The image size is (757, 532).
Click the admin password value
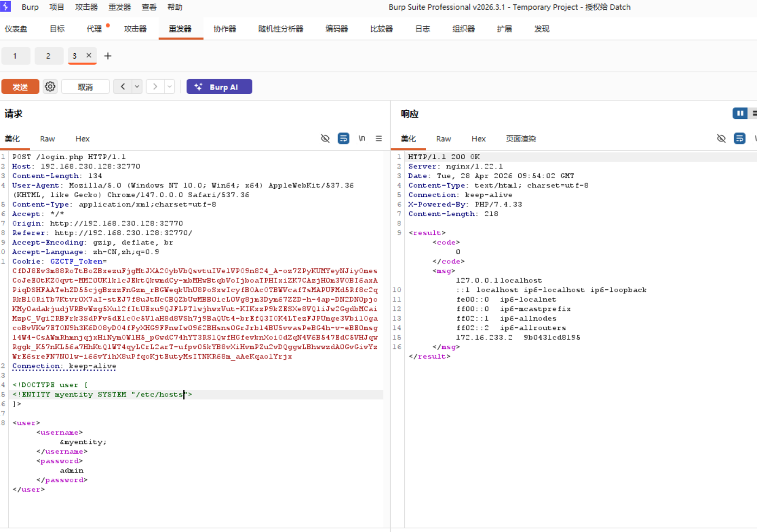click(72, 471)
